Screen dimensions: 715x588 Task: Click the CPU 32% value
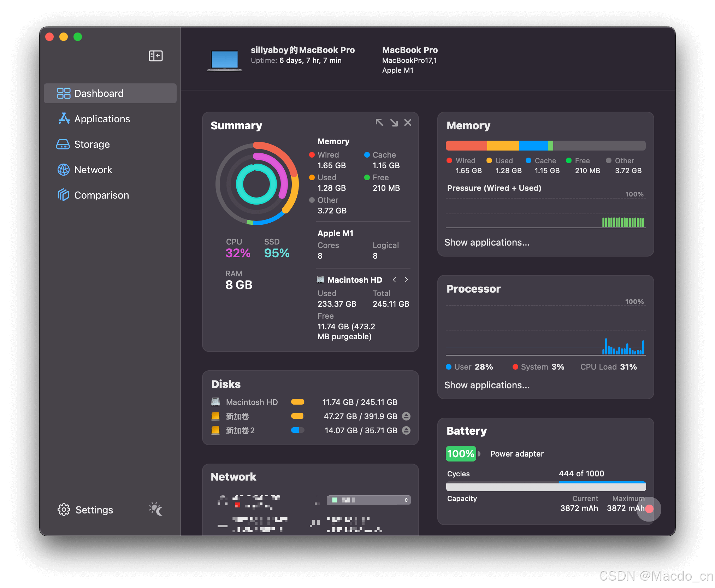tap(238, 253)
